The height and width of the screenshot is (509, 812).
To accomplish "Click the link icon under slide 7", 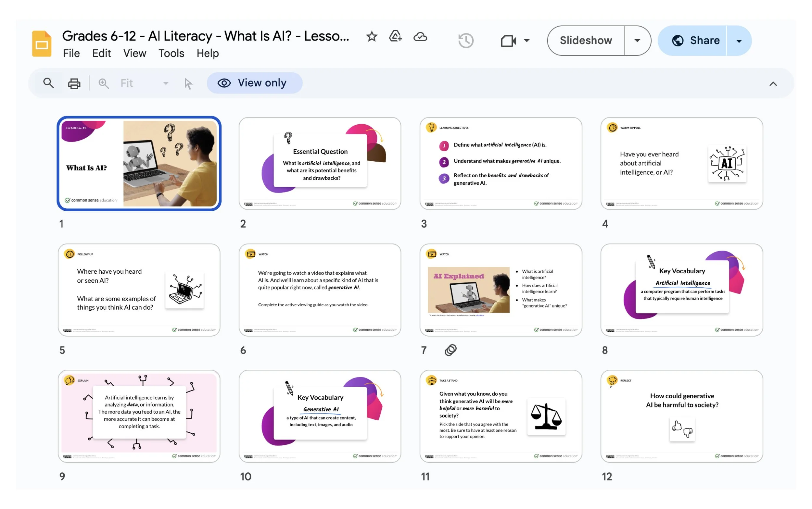I will click(x=450, y=350).
